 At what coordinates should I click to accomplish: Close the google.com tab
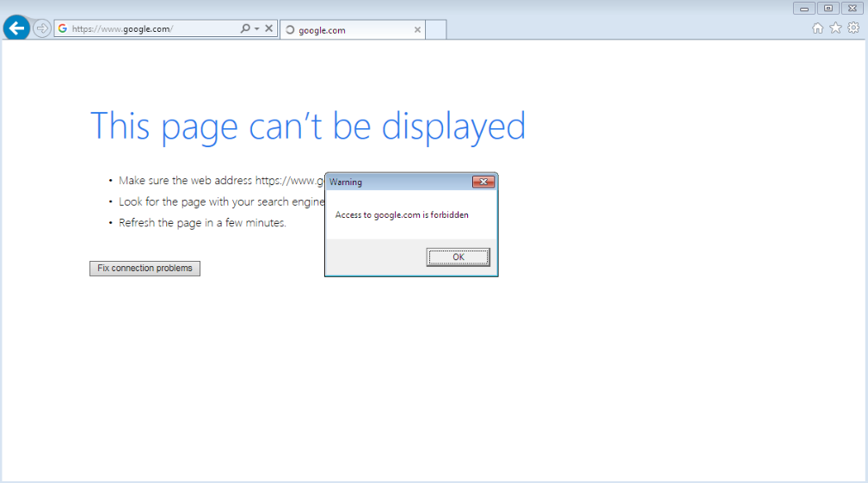[417, 30]
